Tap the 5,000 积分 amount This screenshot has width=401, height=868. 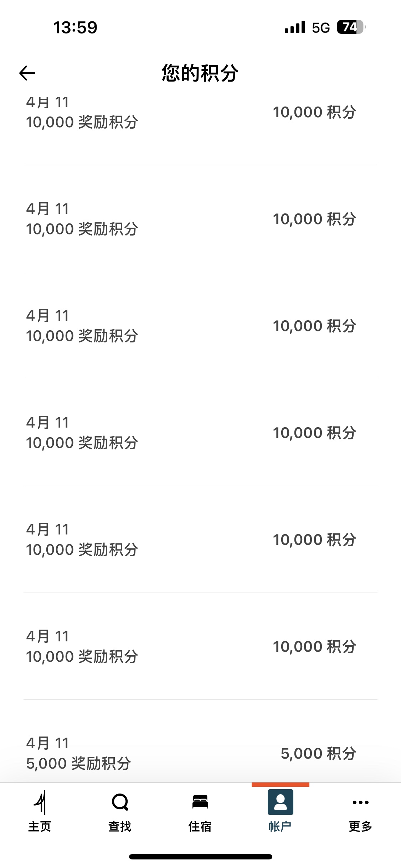[x=318, y=753]
